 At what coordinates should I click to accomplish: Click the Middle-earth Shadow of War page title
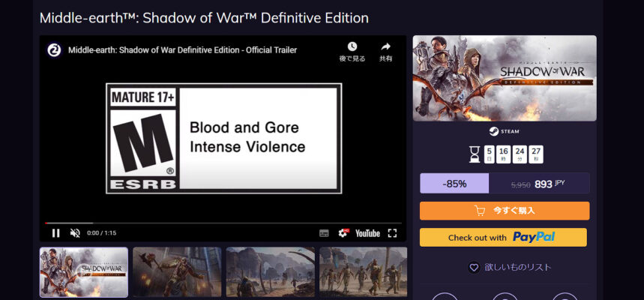tap(204, 18)
